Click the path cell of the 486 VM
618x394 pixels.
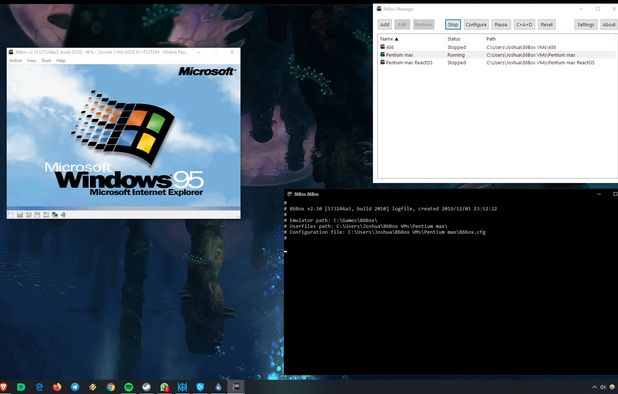point(521,47)
